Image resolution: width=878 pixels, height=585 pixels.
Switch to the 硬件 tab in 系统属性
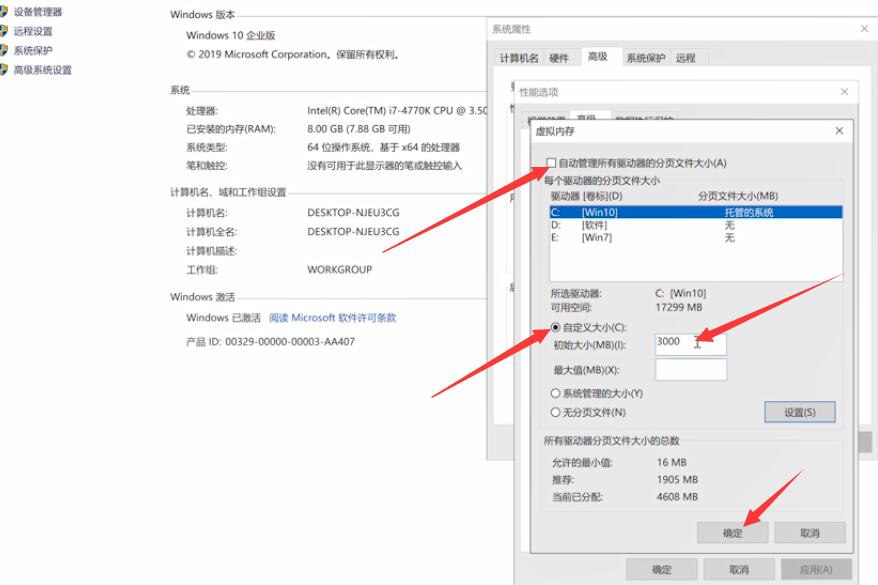tap(559, 58)
